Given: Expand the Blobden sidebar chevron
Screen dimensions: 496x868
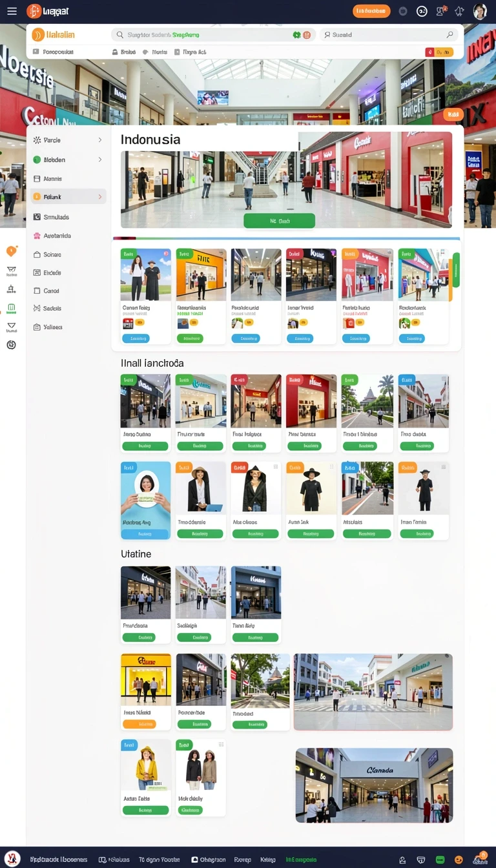Looking at the screenshot, I should pos(100,160).
